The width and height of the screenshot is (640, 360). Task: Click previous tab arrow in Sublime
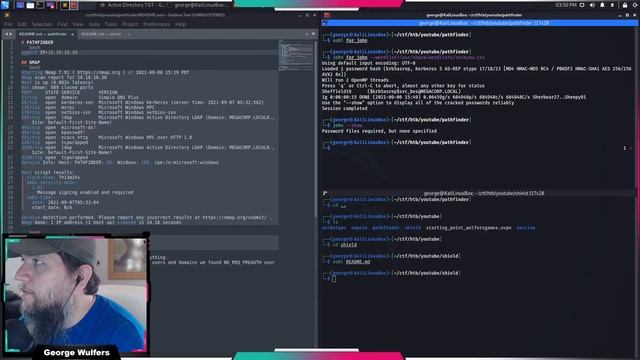point(6,34)
